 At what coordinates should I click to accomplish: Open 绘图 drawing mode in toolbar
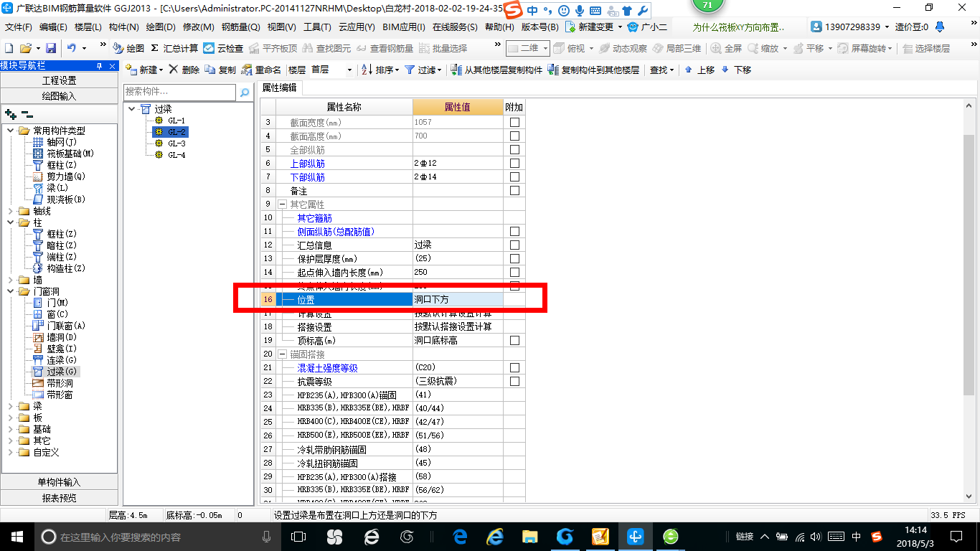pos(128,48)
